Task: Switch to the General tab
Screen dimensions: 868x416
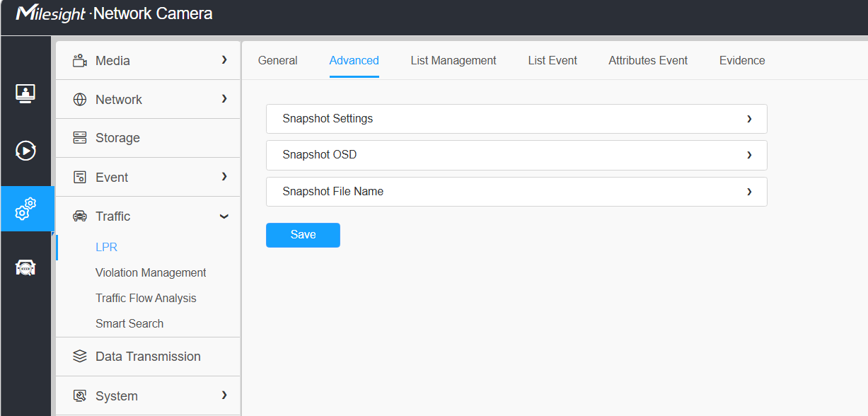Action: pyautogui.click(x=278, y=61)
